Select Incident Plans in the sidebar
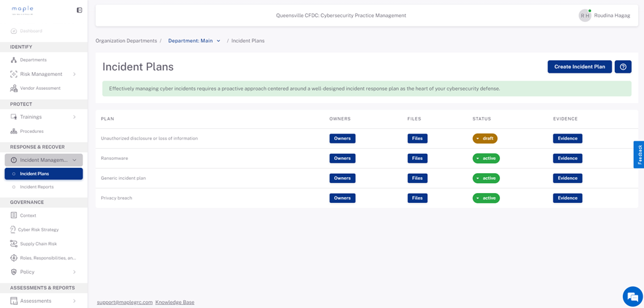 [44, 174]
